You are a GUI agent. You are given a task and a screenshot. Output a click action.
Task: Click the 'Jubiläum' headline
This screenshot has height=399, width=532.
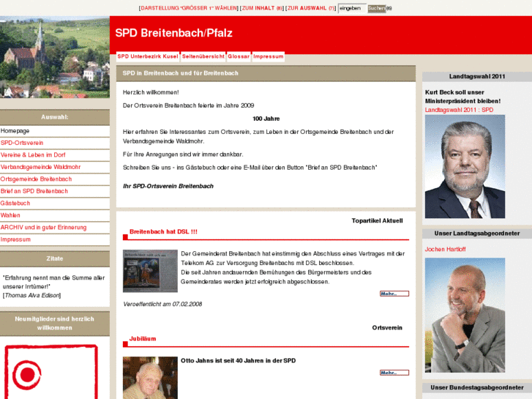tap(143, 338)
